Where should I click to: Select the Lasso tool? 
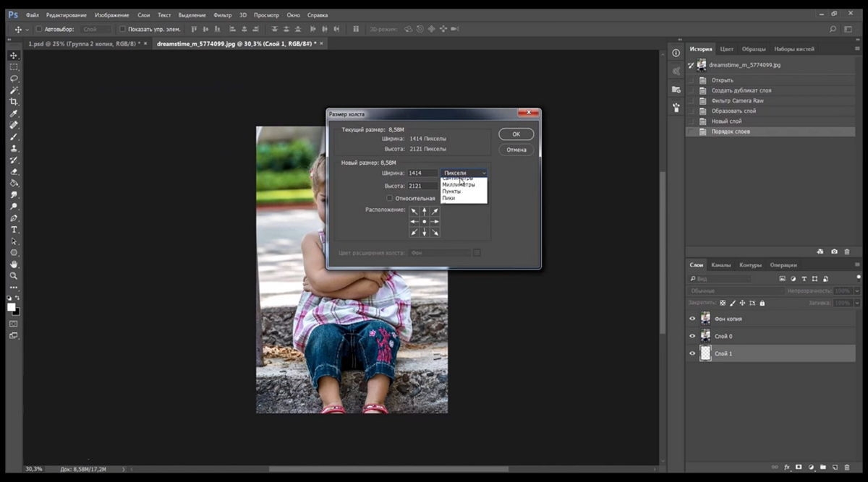[14, 79]
